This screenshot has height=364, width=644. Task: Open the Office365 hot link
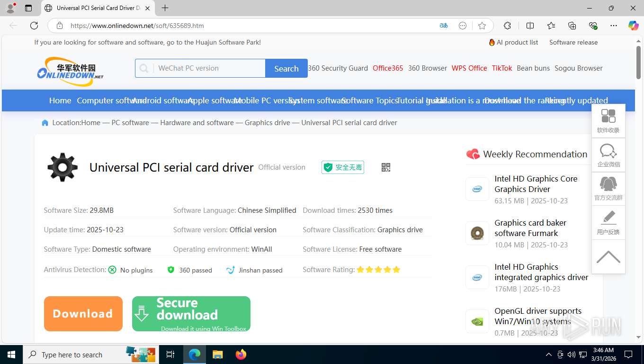(388, 68)
